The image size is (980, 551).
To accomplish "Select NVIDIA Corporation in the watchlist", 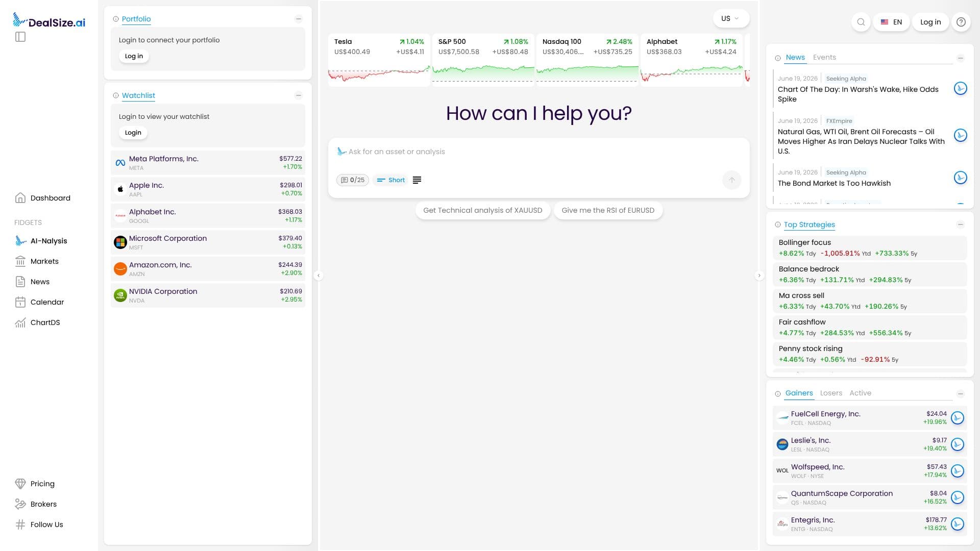I will pos(208,295).
